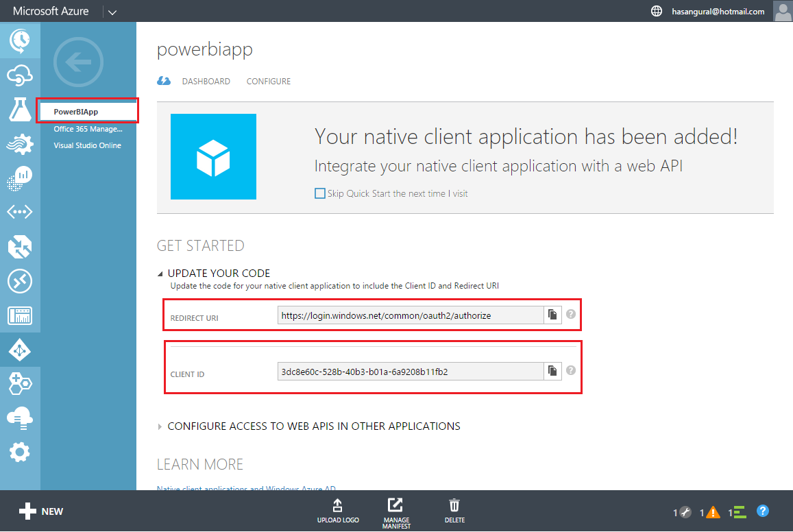
Task: Collapse the Update Your Code section
Action: click(160, 274)
